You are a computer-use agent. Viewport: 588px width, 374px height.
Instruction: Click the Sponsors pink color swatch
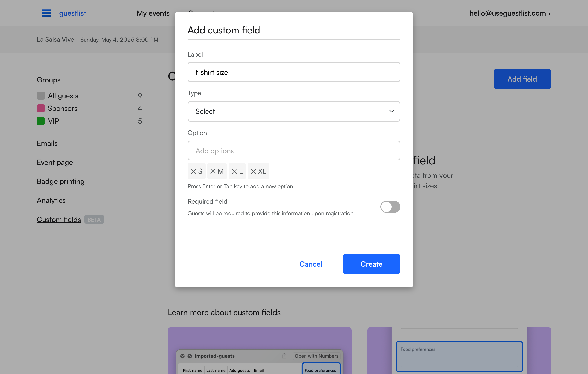point(41,108)
